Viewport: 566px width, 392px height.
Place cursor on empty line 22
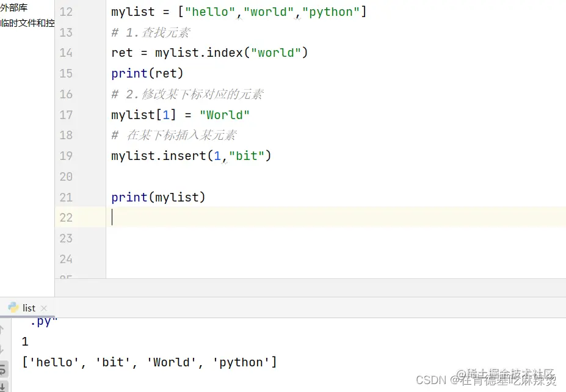[x=336, y=217]
